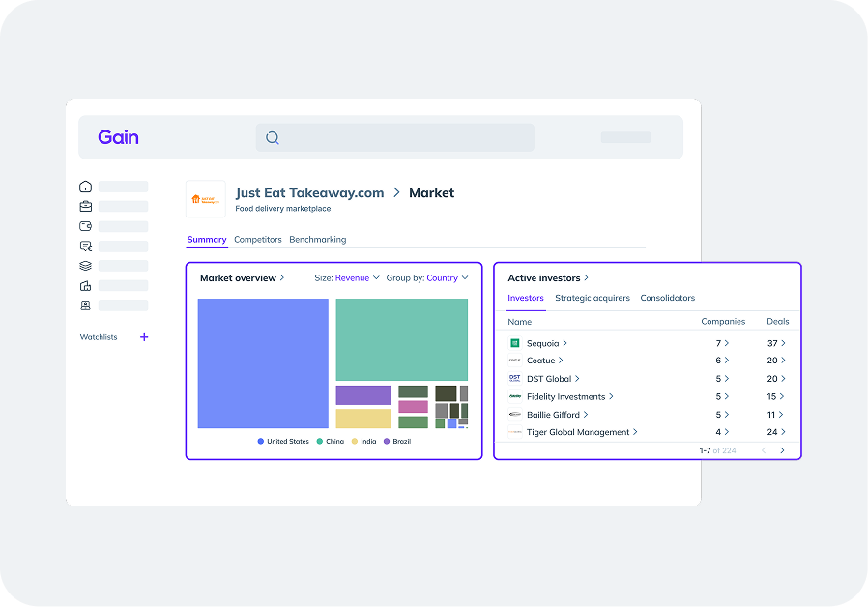Click the Watchlists label

99,337
